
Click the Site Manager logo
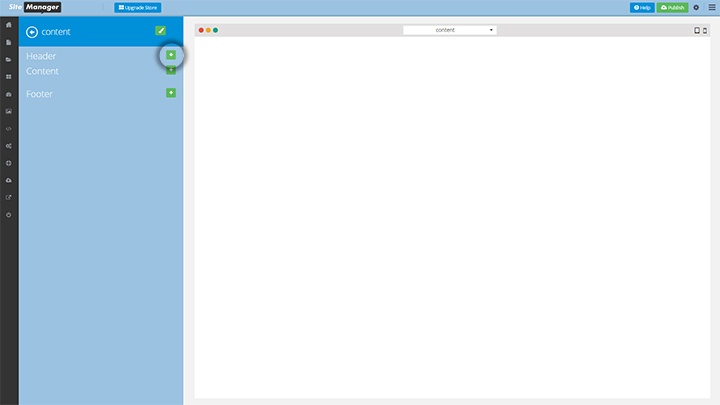click(x=35, y=7)
